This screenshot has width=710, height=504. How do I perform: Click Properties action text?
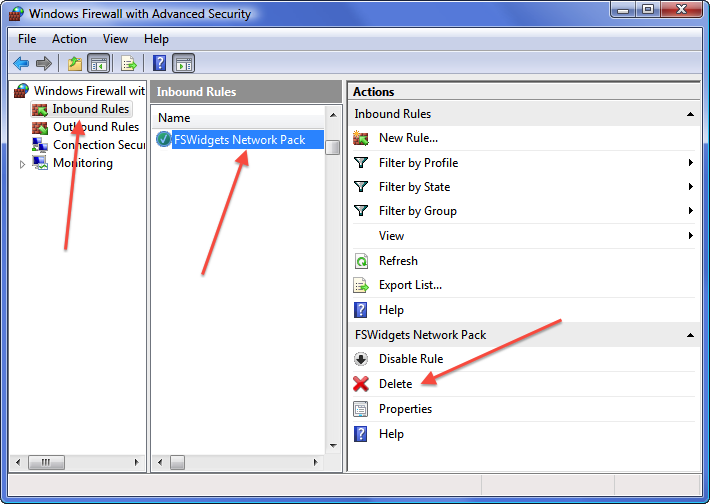405,409
